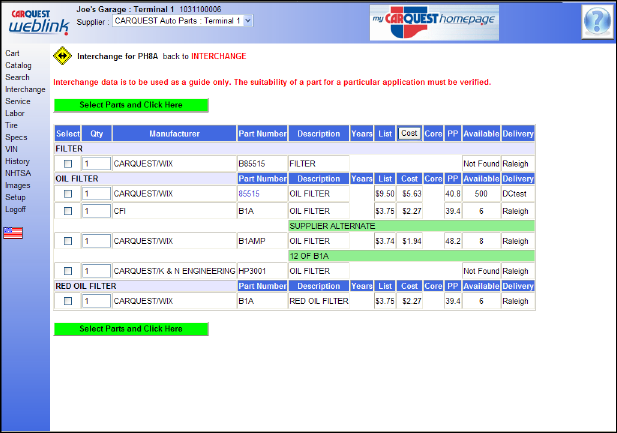Click the red INTERCHANGE back link

tap(219, 56)
